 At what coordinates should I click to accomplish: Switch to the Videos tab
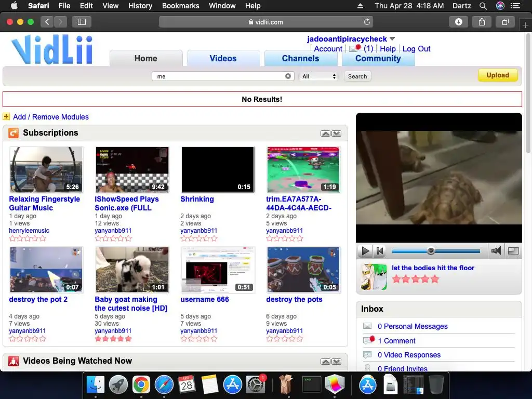pyautogui.click(x=223, y=58)
